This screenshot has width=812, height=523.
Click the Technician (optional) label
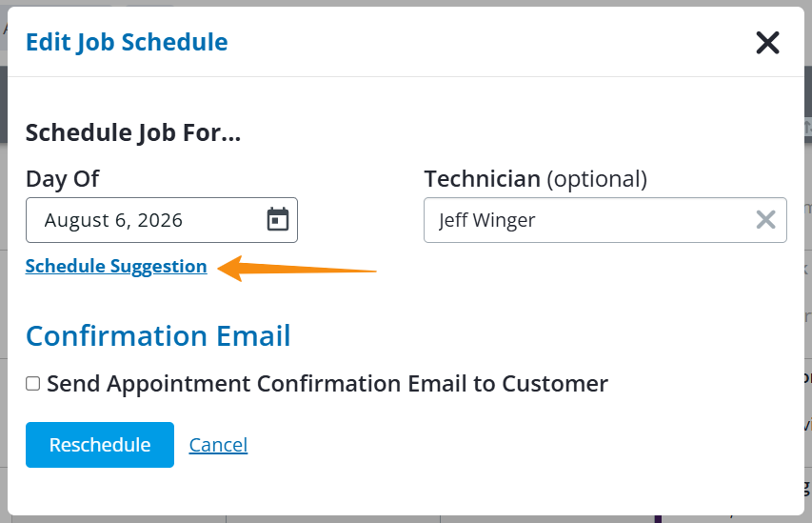click(x=536, y=179)
